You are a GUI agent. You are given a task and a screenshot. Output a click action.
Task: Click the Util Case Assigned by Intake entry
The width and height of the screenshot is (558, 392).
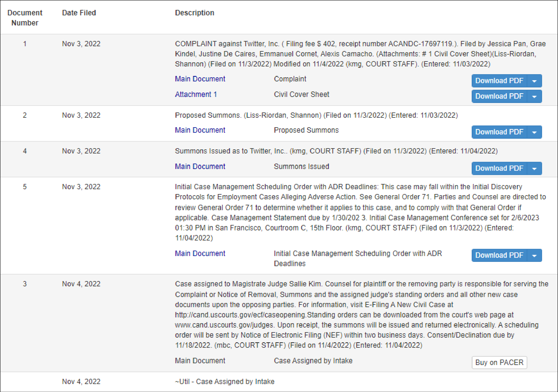point(224,382)
